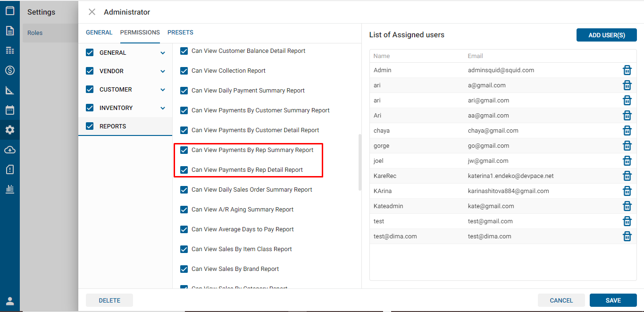
Task: Open the user profile icon at sidebar bottom
Action: tap(10, 301)
